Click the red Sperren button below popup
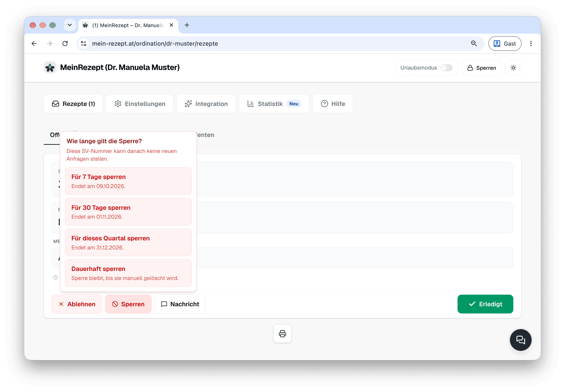This screenshot has width=565, height=392. pos(128,304)
